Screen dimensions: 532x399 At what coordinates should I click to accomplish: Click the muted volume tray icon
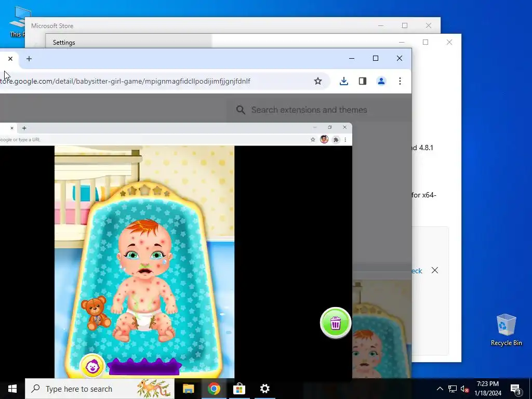pos(464,389)
